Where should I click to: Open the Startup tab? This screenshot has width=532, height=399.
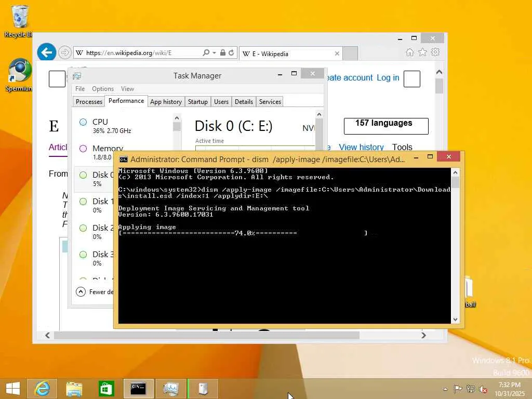click(x=198, y=102)
